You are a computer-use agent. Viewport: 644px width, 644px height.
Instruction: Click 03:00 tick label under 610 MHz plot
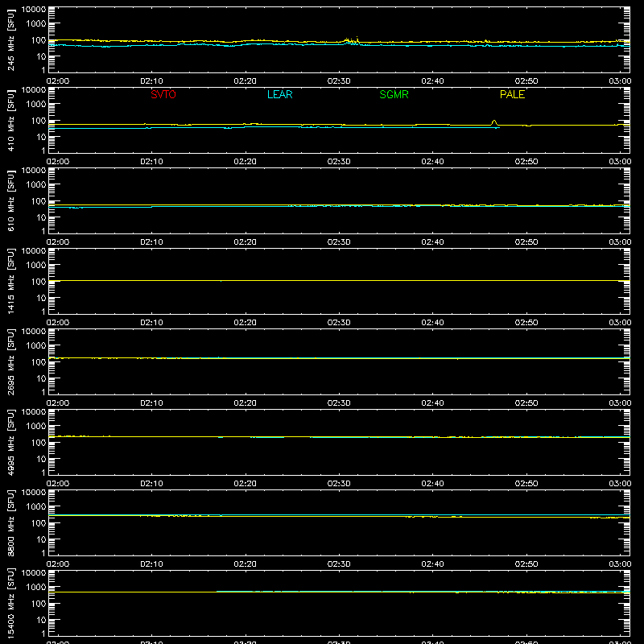click(620, 242)
